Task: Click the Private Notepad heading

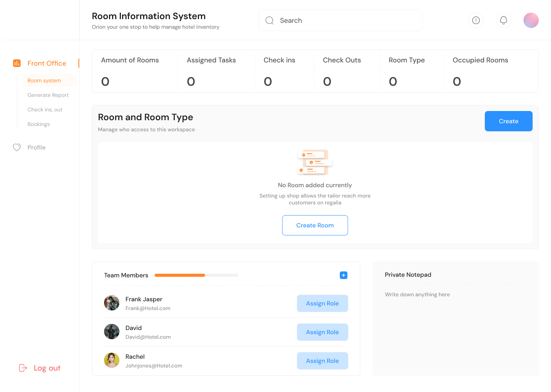Action: click(x=408, y=274)
